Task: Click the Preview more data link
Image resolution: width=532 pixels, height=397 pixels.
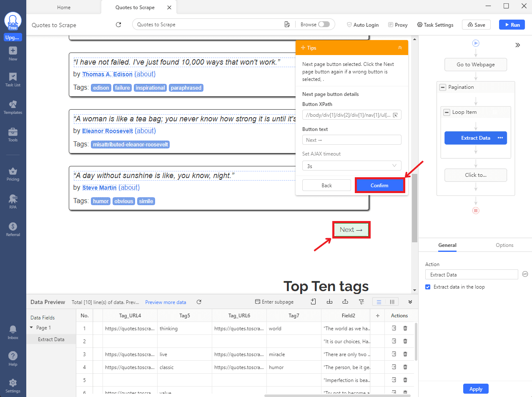Action: (166, 302)
